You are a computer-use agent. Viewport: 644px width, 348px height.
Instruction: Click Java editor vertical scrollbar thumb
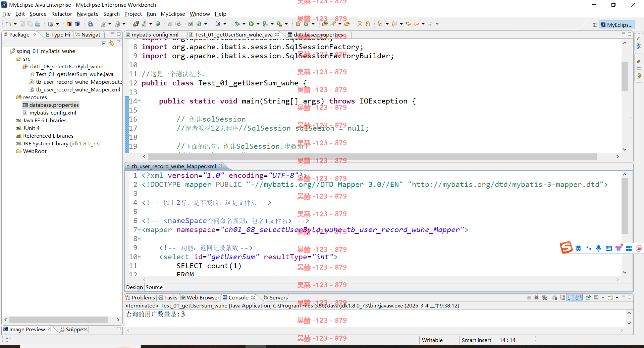[625, 76]
